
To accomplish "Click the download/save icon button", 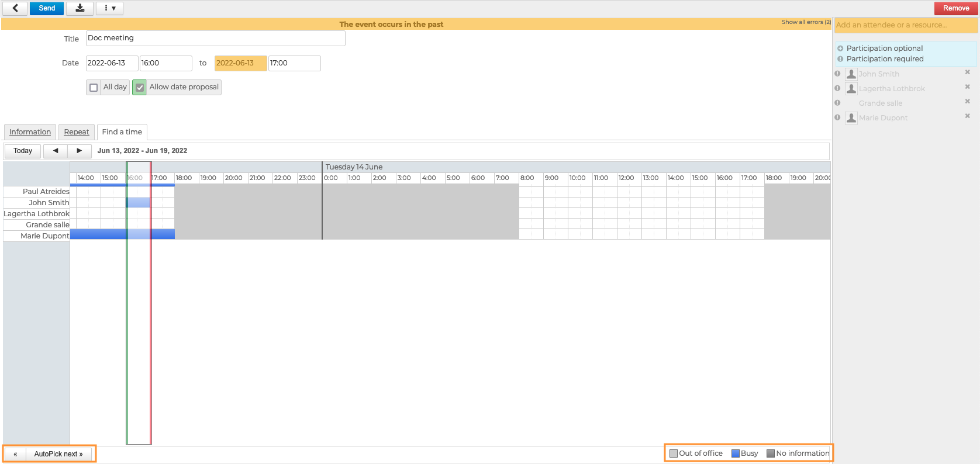I will point(80,8).
